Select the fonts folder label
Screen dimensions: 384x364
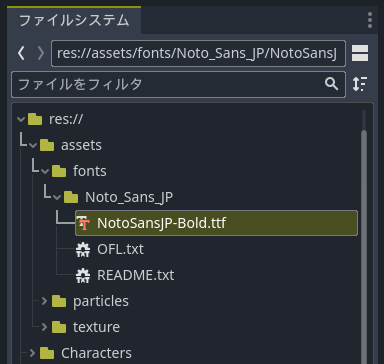(x=90, y=171)
